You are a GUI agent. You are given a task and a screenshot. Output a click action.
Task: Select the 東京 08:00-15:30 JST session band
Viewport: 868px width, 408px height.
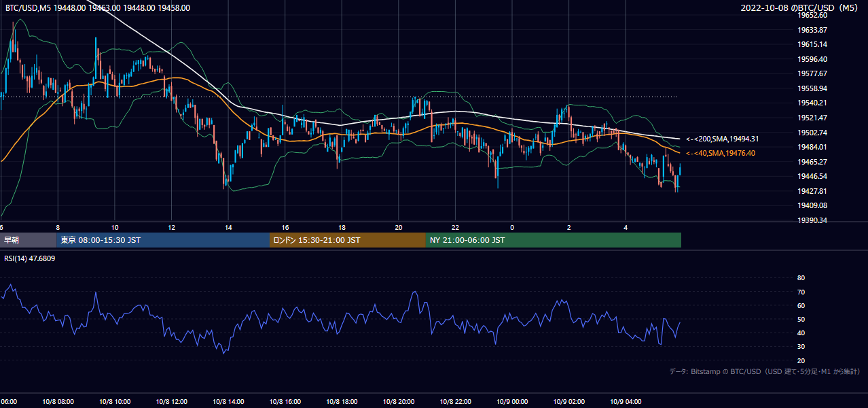tap(163, 240)
